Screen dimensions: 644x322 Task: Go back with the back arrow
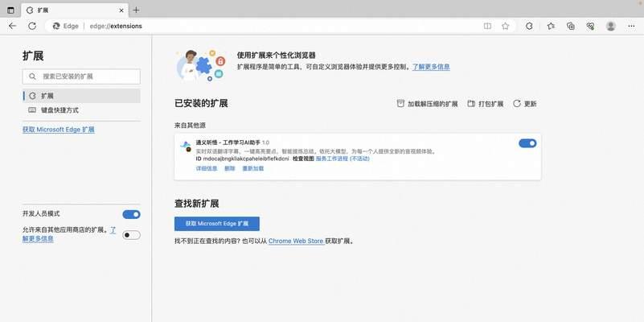13,26
